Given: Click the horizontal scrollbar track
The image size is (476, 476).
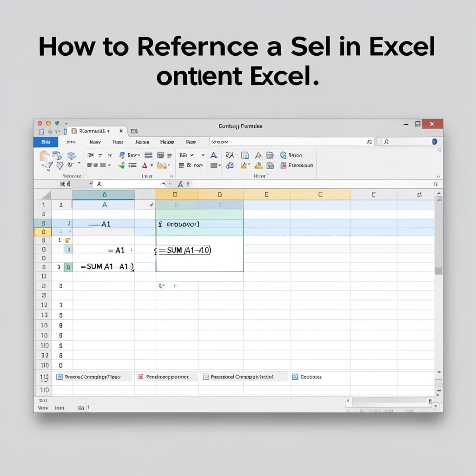Looking at the screenshot, I should [391, 401].
